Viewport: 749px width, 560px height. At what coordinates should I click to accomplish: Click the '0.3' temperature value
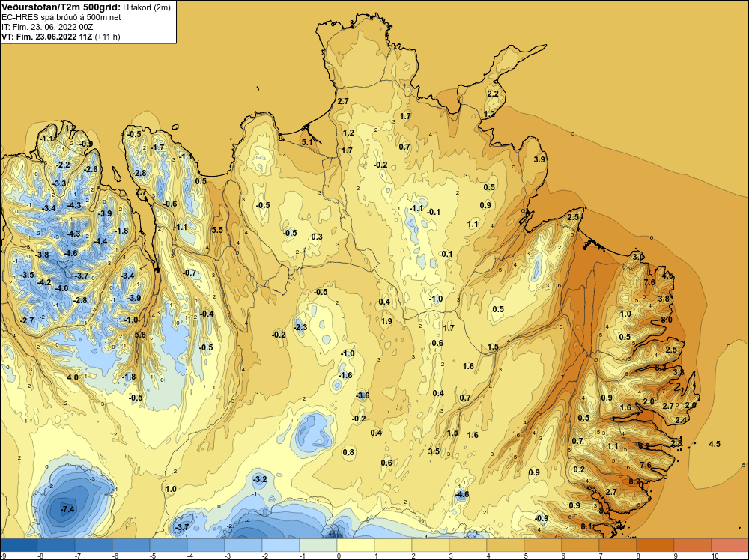[x=317, y=237]
